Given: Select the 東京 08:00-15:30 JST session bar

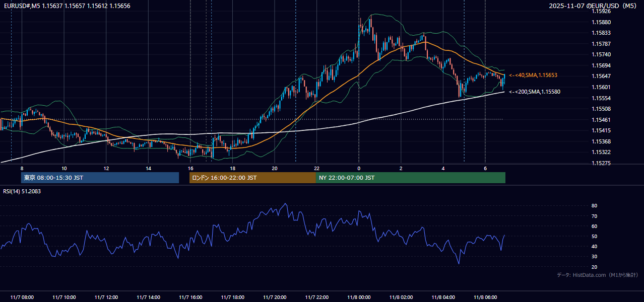Looking at the screenshot, I should pyautogui.click(x=100, y=178).
